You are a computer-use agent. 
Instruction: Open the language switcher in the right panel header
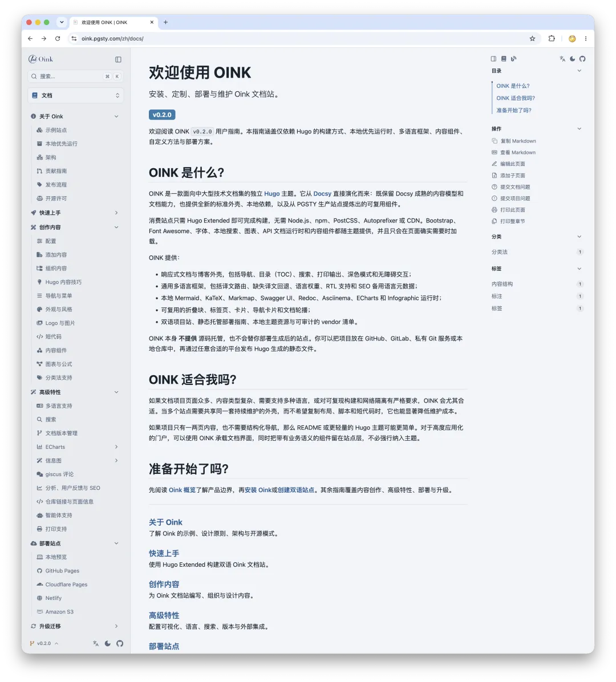tap(562, 59)
